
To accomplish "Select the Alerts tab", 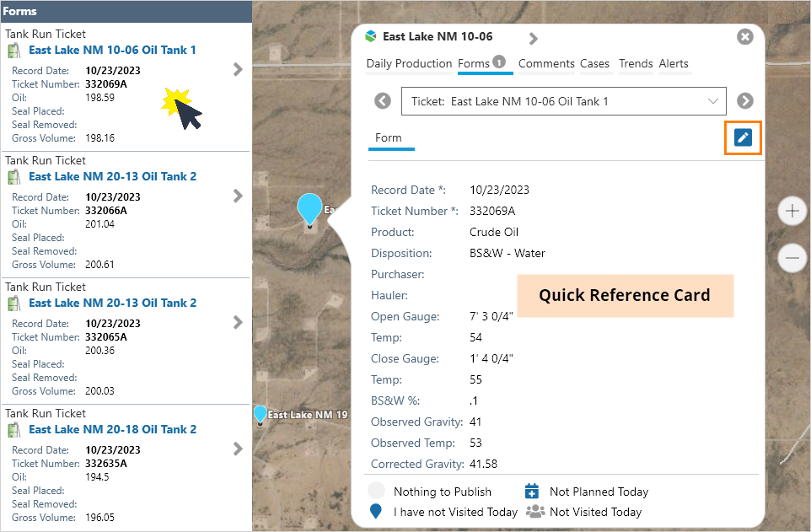I will [x=674, y=64].
